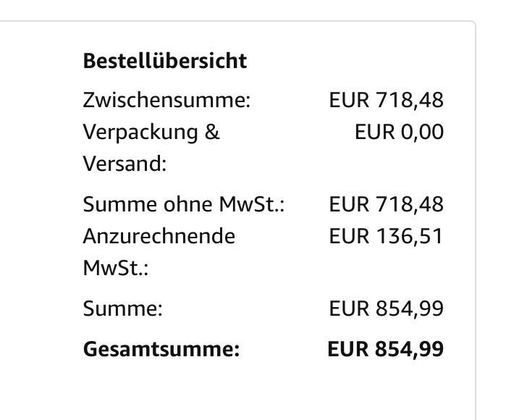Select the VAT amount EUR 136,51
This screenshot has width=506, height=420.
(x=387, y=236)
